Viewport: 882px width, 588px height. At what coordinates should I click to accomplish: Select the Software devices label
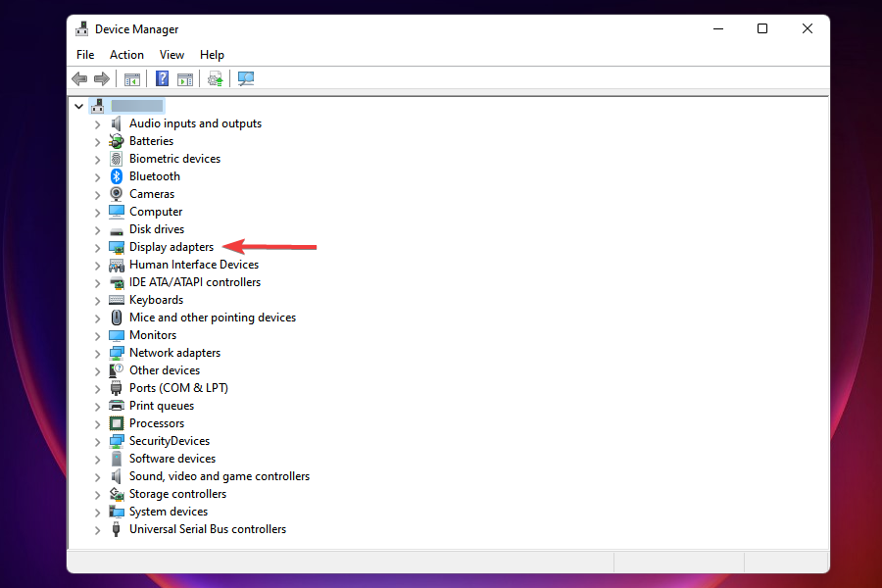pos(172,459)
